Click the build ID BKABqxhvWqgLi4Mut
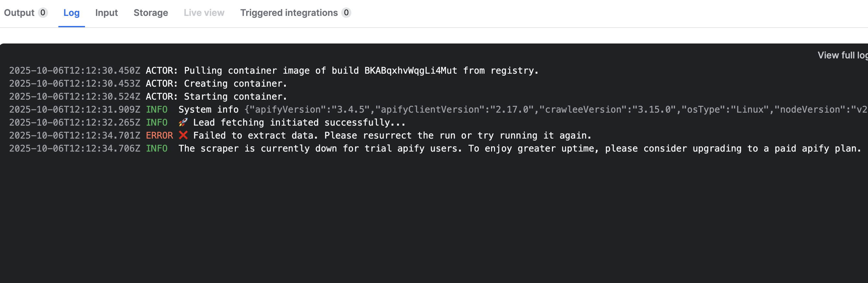This screenshot has width=868, height=283. tap(410, 70)
